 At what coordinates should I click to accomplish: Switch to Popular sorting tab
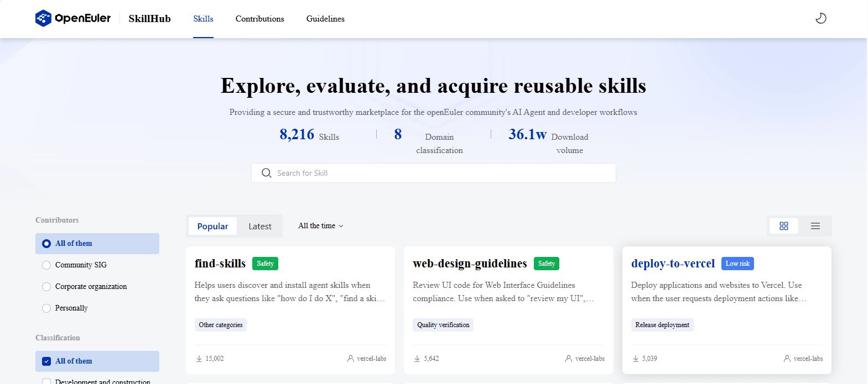tap(212, 226)
